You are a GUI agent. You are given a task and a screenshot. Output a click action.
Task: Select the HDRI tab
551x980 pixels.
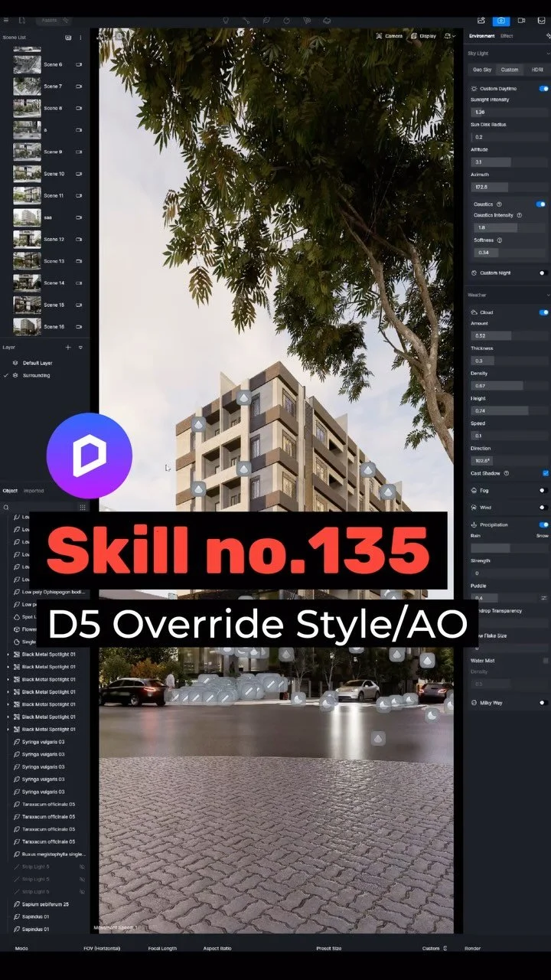click(x=536, y=70)
